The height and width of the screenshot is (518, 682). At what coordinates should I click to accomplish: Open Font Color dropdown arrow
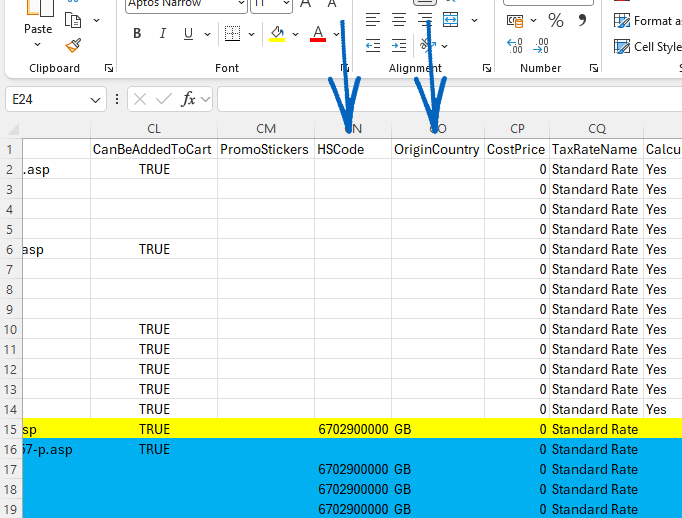(x=336, y=34)
